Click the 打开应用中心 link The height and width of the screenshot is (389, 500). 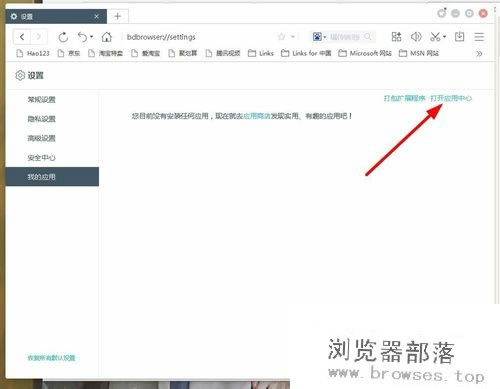[451, 98]
